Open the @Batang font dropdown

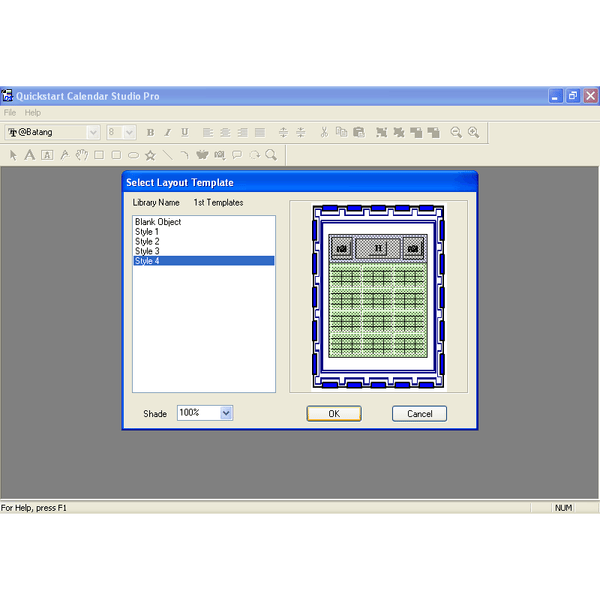93,132
